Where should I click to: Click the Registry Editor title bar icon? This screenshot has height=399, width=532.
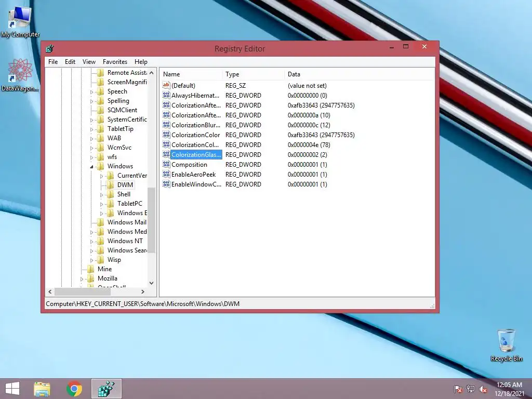coord(50,48)
